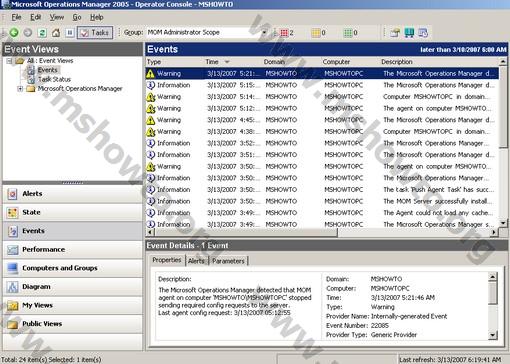Viewport: 510px width, 364px height.
Task: Select the Information event at 3:51
Action: pyautogui.click(x=322, y=155)
